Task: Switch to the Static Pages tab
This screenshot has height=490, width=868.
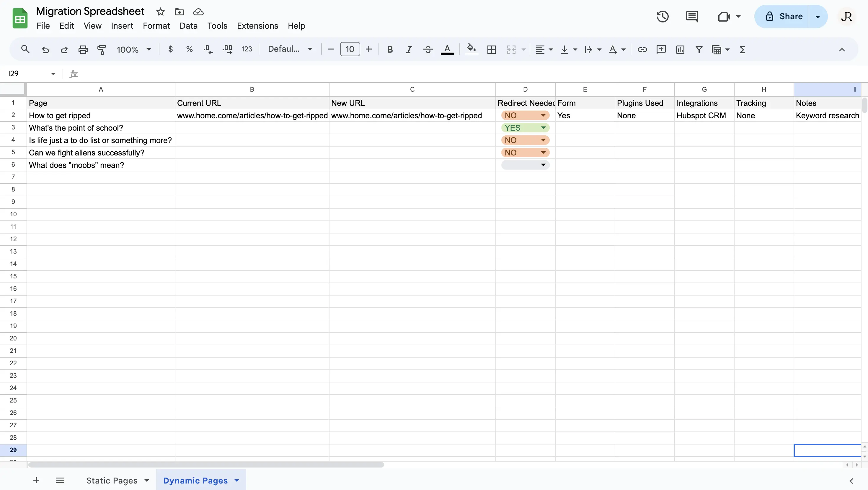Action: coord(112,480)
